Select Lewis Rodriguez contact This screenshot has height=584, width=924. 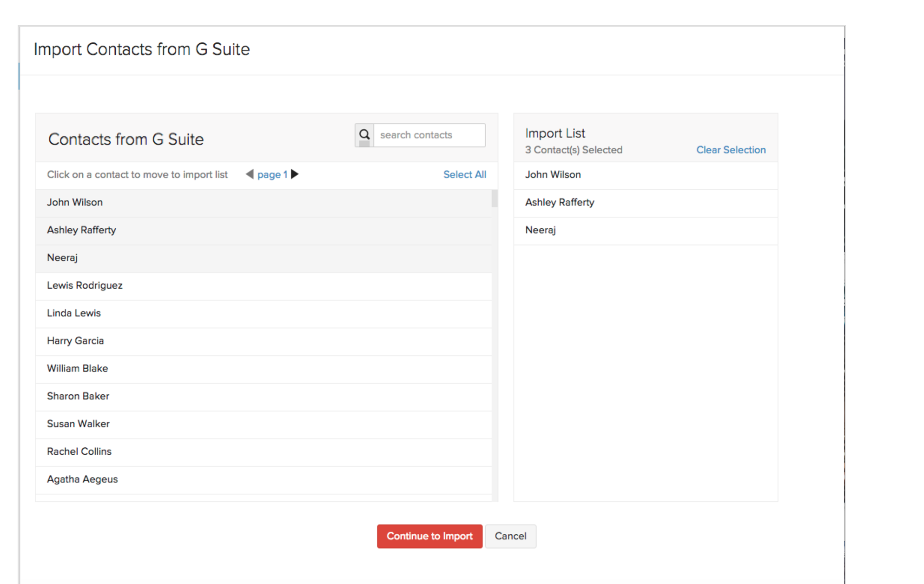pos(85,285)
